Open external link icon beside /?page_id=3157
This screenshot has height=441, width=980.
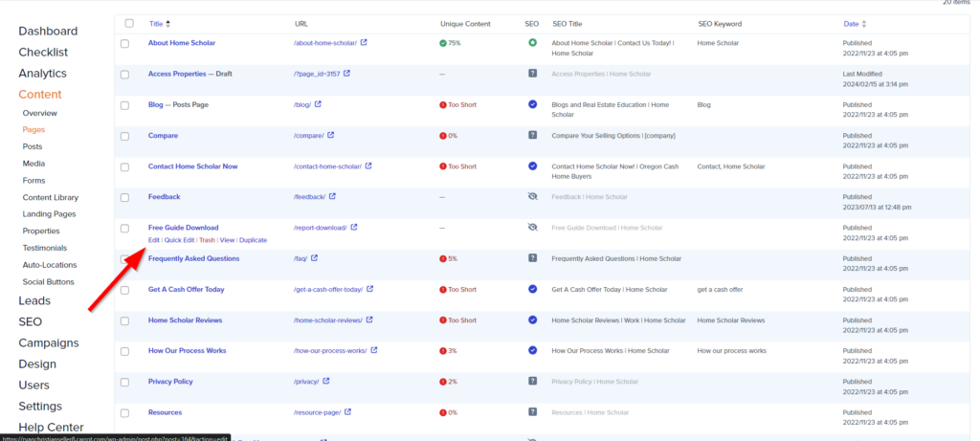(346, 74)
